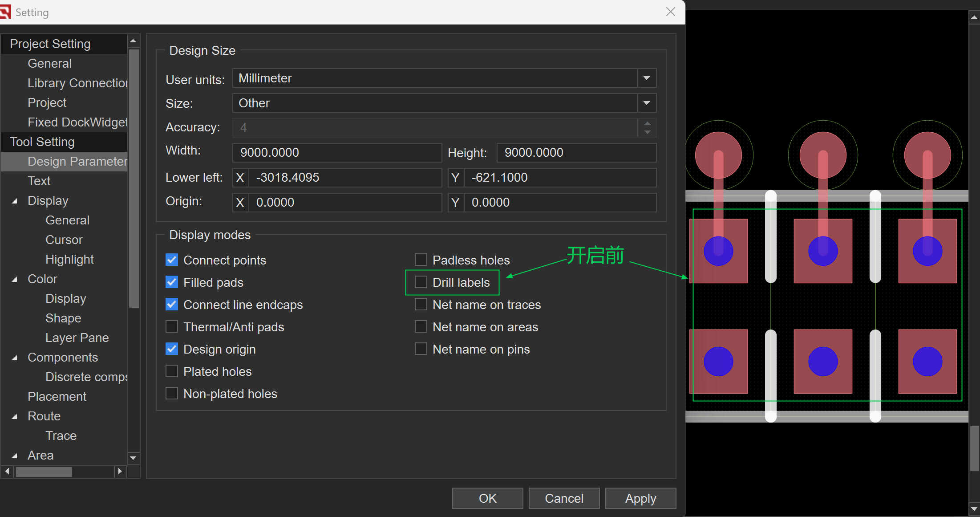Close the Setting dialog
Viewport: 980px width, 517px height.
click(670, 12)
